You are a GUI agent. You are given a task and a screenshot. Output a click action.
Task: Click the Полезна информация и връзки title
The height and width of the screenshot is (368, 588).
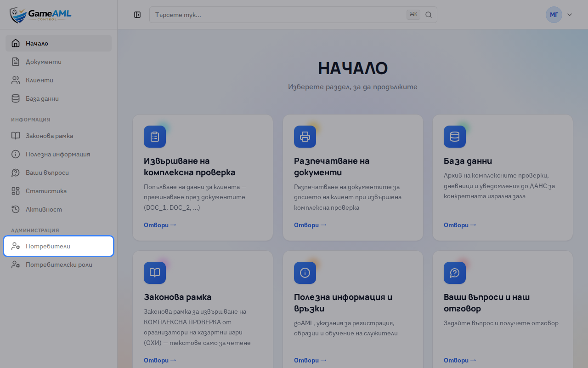click(343, 303)
